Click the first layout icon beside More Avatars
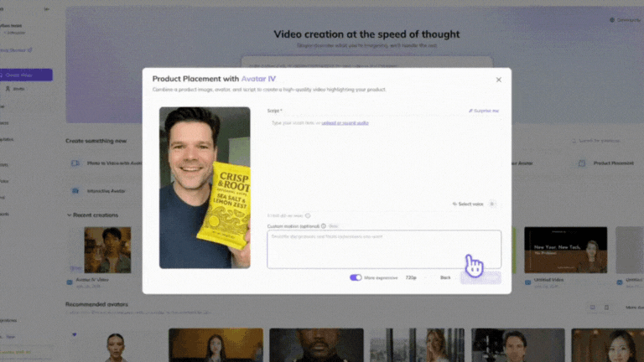This screenshot has height=362, width=644. point(593,307)
